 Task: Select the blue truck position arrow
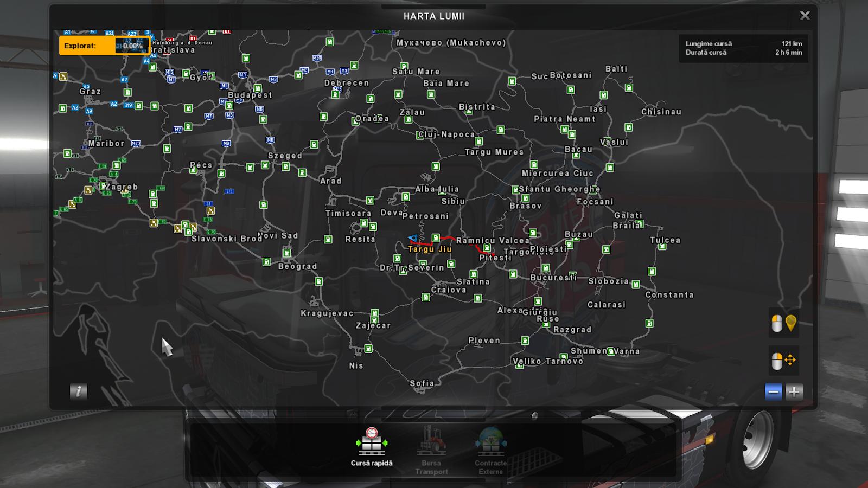point(413,238)
